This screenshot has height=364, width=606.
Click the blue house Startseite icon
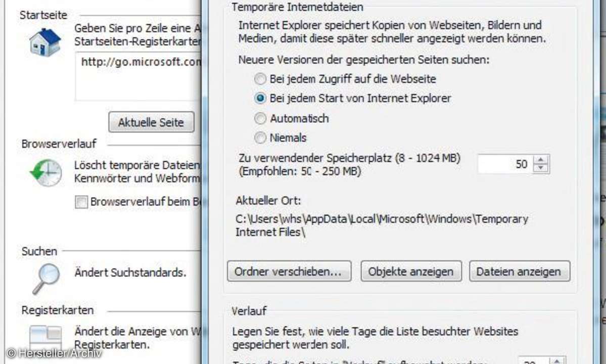[44, 42]
